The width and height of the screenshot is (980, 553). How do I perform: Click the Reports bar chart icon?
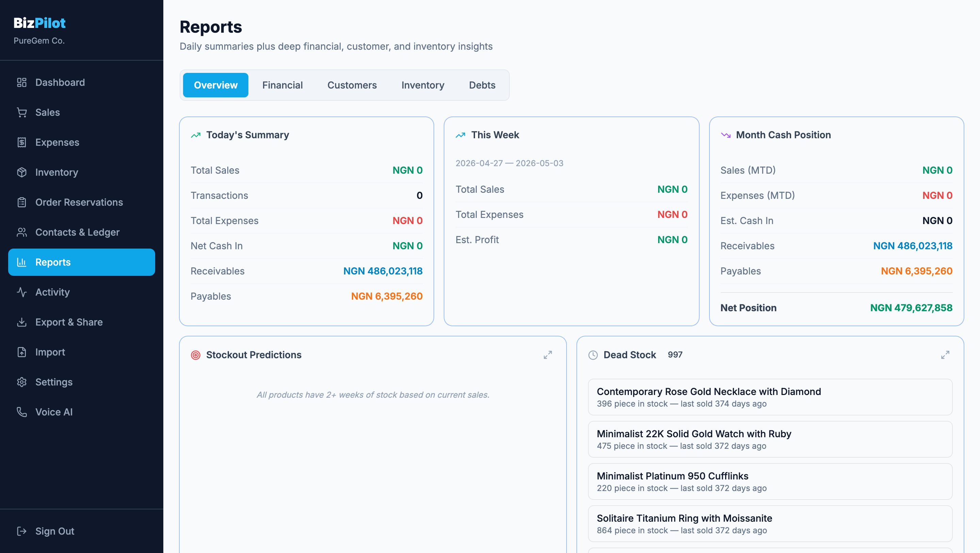point(22,262)
